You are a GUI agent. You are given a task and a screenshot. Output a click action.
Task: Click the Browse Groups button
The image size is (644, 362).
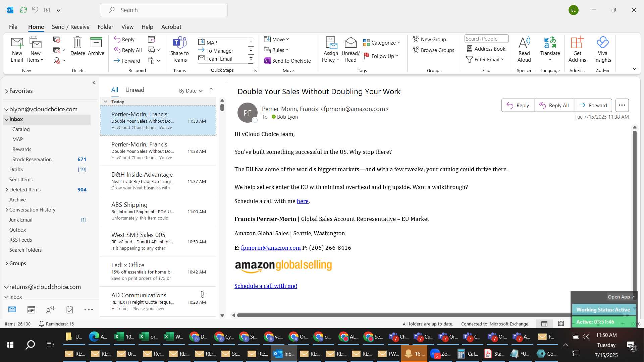433,50
